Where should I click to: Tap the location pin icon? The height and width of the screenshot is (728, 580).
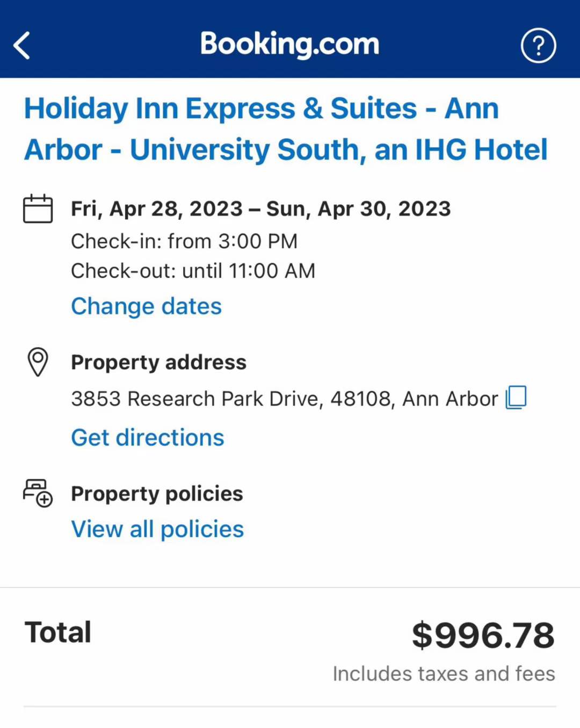(x=38, y=362)
